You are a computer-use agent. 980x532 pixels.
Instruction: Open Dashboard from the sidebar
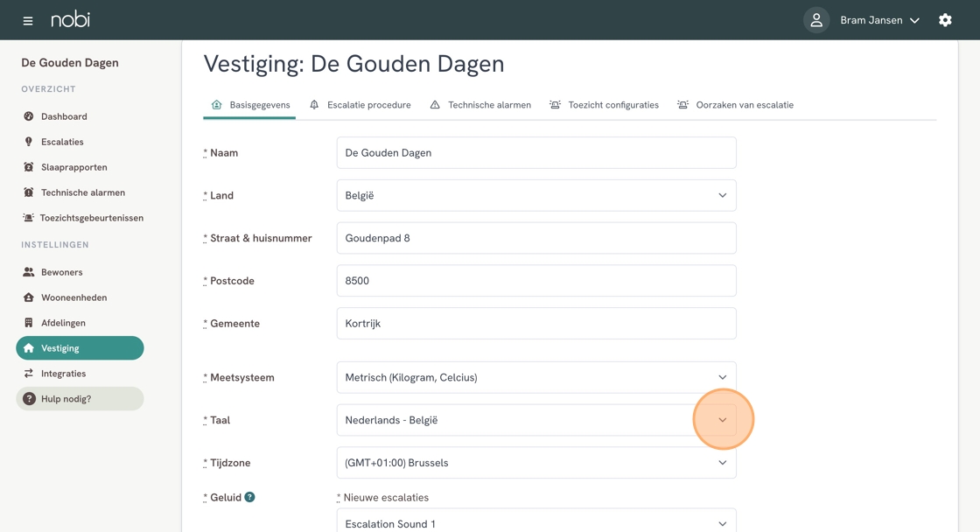click(64, 116)
